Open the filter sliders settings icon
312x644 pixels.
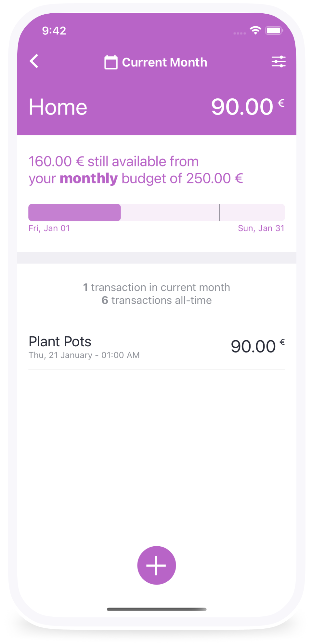[279, 61]
